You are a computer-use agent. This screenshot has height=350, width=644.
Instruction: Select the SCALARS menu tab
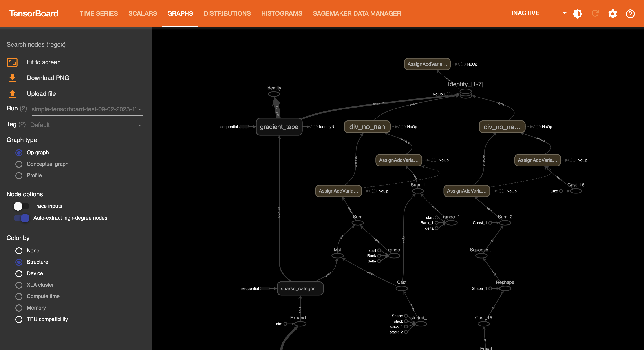143,13
